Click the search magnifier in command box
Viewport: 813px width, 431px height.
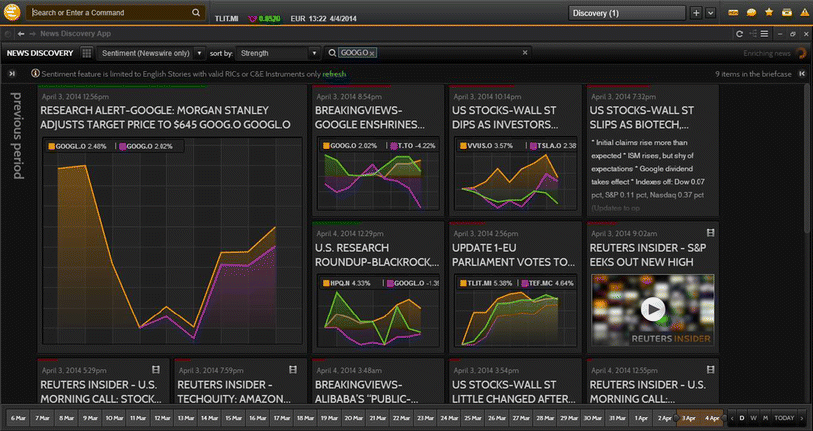pos(196,12)
